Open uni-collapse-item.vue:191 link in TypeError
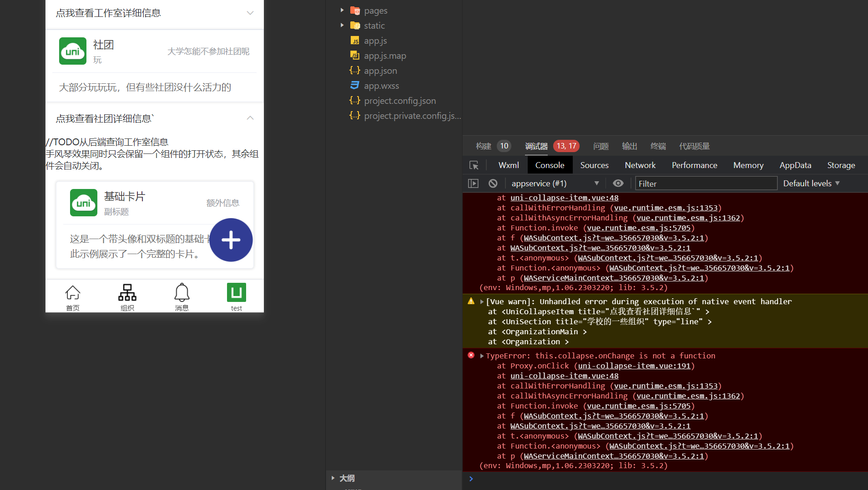Image resolution: width=868 pixels, height=490 pixels. pyautogui.click(x=634, y=366)
